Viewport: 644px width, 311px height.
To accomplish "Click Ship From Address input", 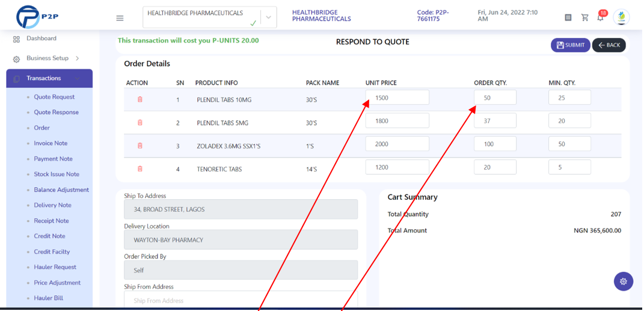I will 241,300.
